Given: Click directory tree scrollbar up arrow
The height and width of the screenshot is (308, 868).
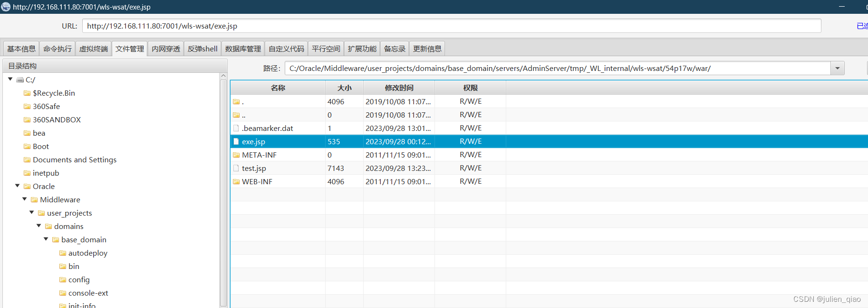Looking at the screenshot, I should pyautogui.click(x=223, y=76).
